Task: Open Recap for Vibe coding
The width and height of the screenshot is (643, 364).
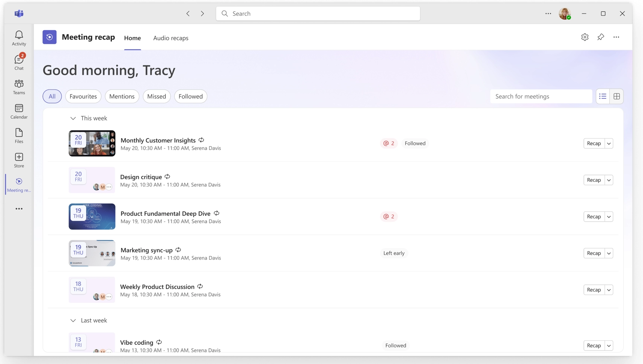Action: coord(594,346)
